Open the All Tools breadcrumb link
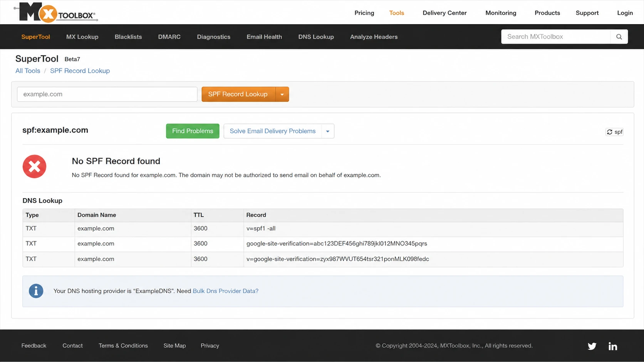Viewport: 644px width, 362px height. point(28,71)
